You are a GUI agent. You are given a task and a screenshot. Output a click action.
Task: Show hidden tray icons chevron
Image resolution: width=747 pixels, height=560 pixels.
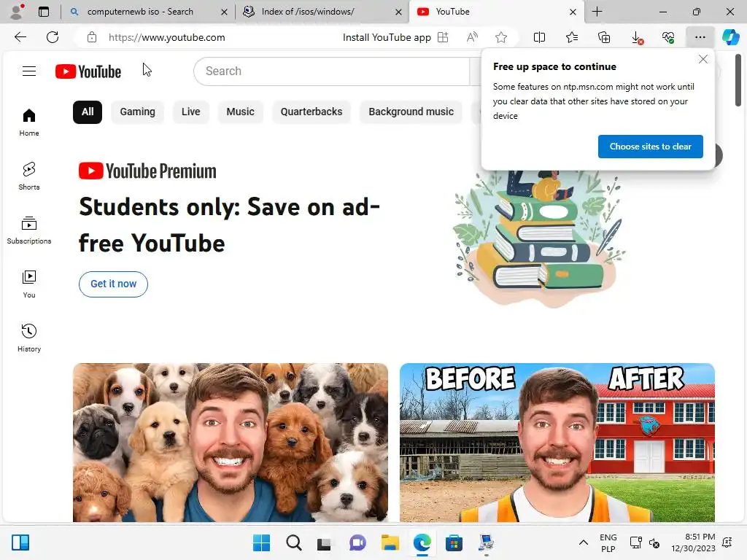coord(583,542)
